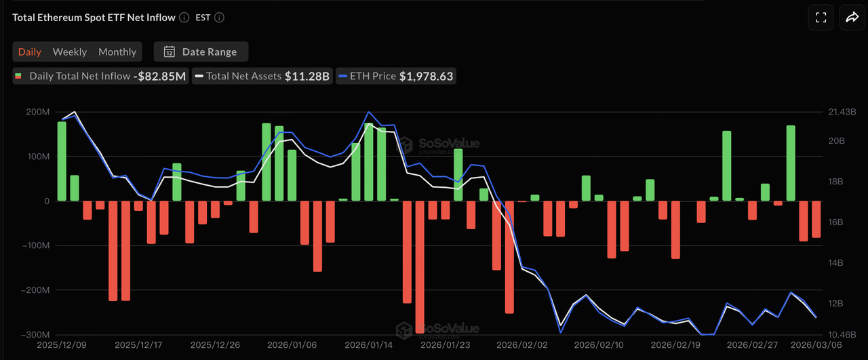The image size is (868, 360).
Task: Select the tall green bar after 2026/02/27
Action: pos(791,163)
